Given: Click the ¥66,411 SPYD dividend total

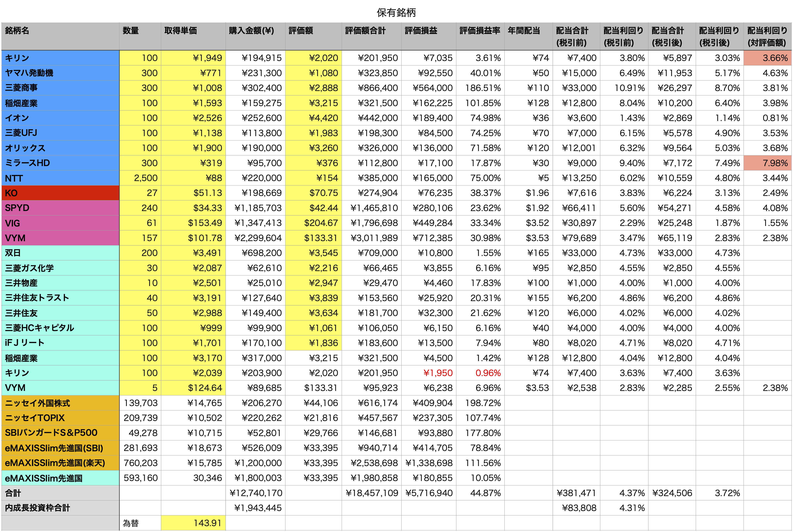Looking at the screenshot, I should point(576,208).
